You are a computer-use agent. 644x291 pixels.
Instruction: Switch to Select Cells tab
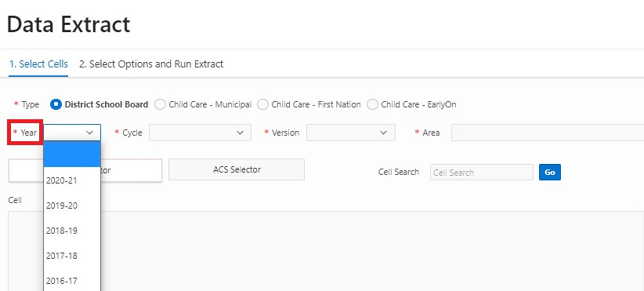(39, 64)
